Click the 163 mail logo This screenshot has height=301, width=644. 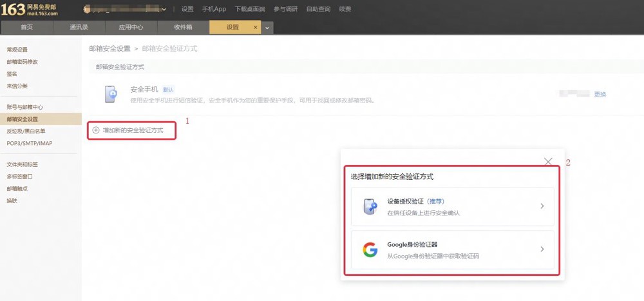coord(30,10)
